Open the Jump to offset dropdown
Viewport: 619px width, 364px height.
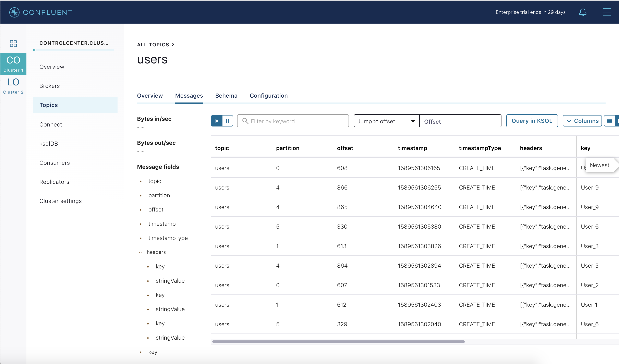tap(386, 121)
